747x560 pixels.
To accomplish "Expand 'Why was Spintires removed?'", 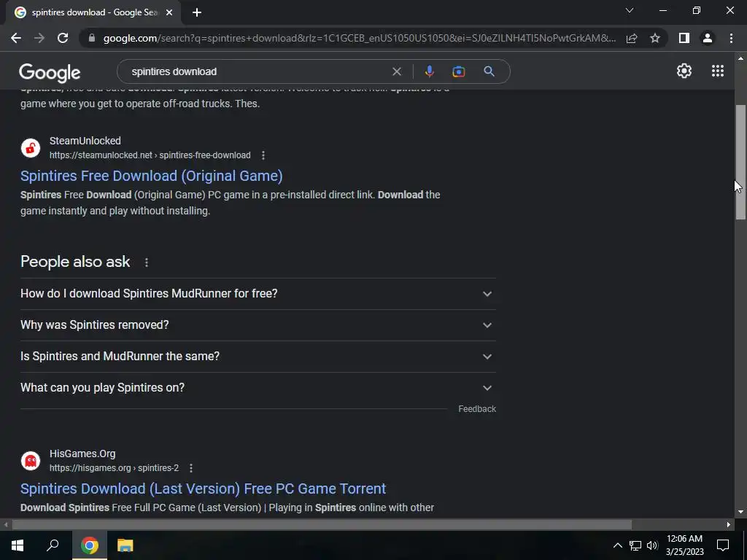I will 258,325.
